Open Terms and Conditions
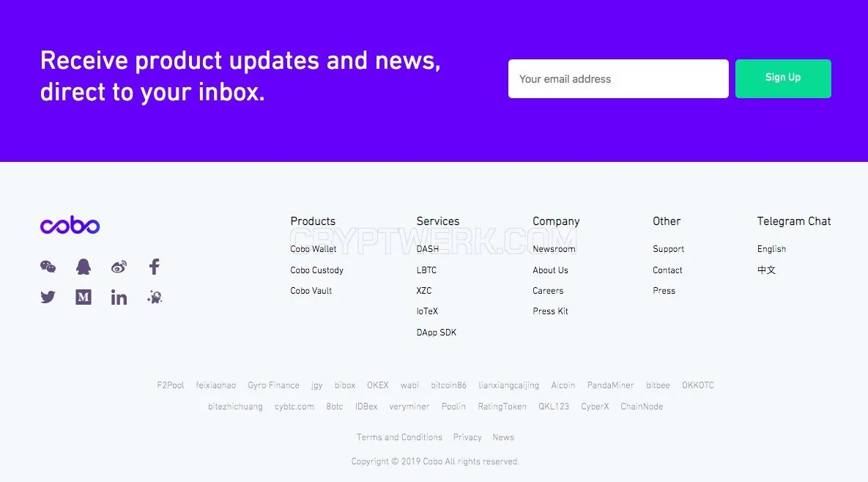This screenshot has width=868, height=482. pos(399,437)
